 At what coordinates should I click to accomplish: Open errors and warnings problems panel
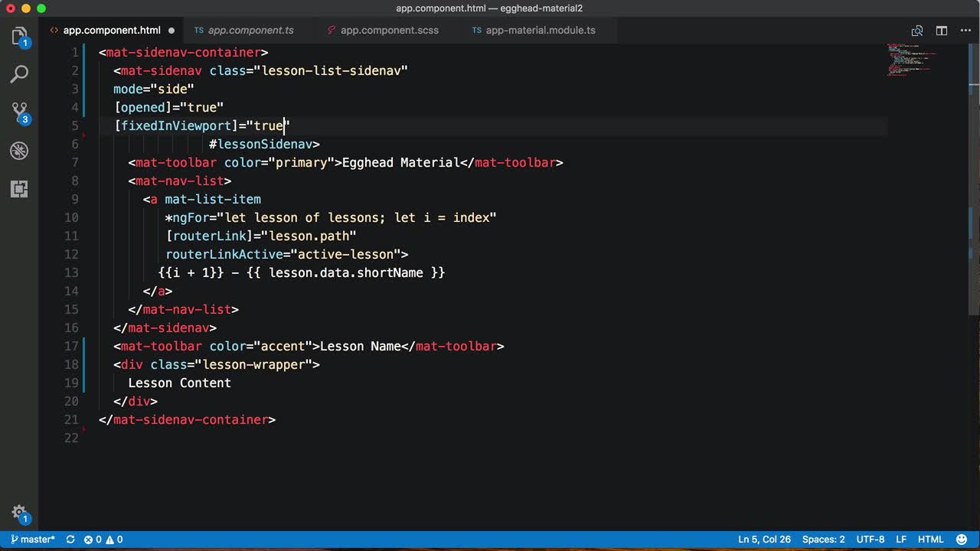(x=103, y=540)
